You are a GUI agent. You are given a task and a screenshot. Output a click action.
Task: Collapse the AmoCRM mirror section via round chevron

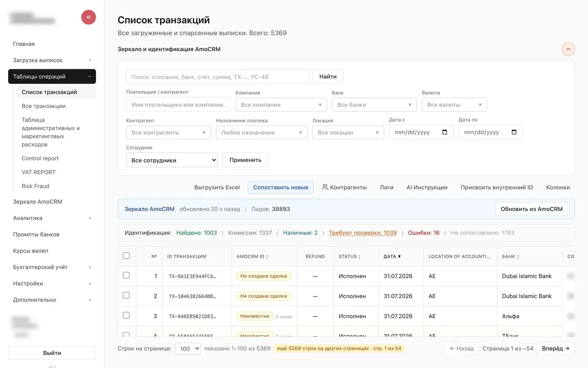click(x=568, y=49)
